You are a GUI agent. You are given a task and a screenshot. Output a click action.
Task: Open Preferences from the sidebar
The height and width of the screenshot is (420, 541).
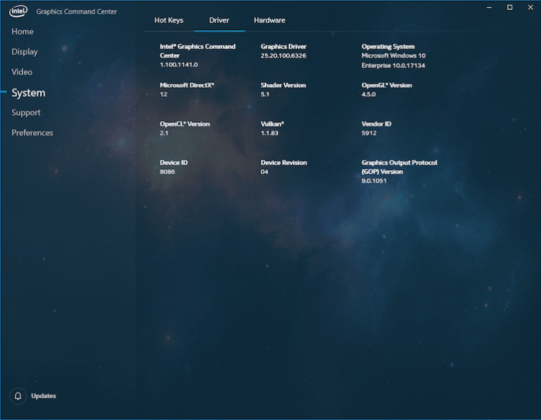pyautogui.click(x=32, y=133)
